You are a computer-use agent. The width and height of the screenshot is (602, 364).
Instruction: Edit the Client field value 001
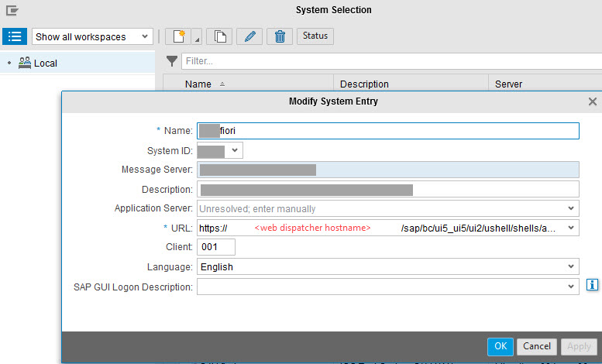[x=216, y=247]
